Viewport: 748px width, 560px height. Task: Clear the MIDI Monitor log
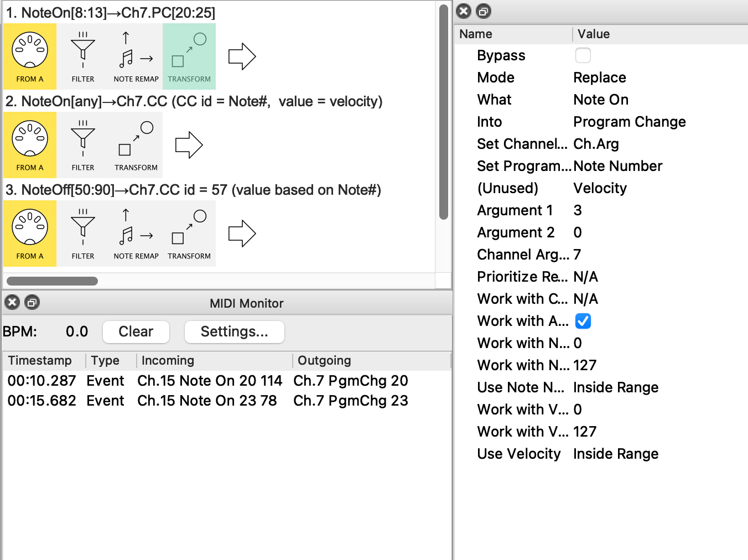[136, 331]
